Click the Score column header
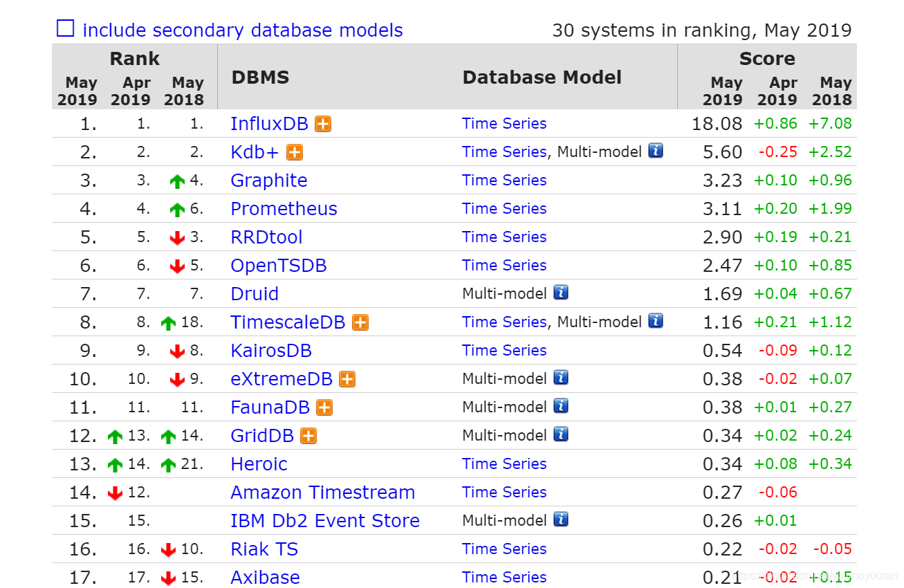 [767, 59]
